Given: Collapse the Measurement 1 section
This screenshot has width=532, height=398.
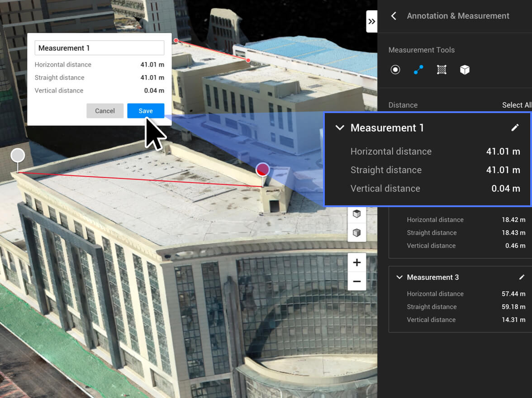Looking at the screenshot, I should [340, 128].
